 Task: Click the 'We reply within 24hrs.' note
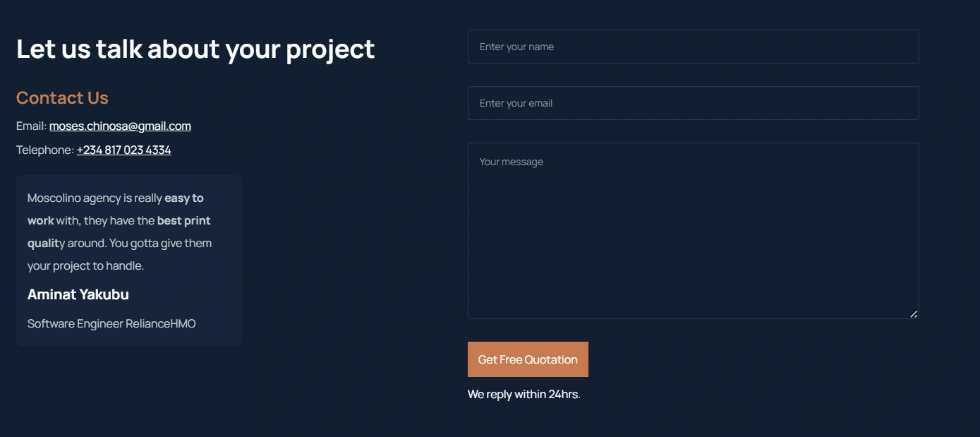[524, 394]
